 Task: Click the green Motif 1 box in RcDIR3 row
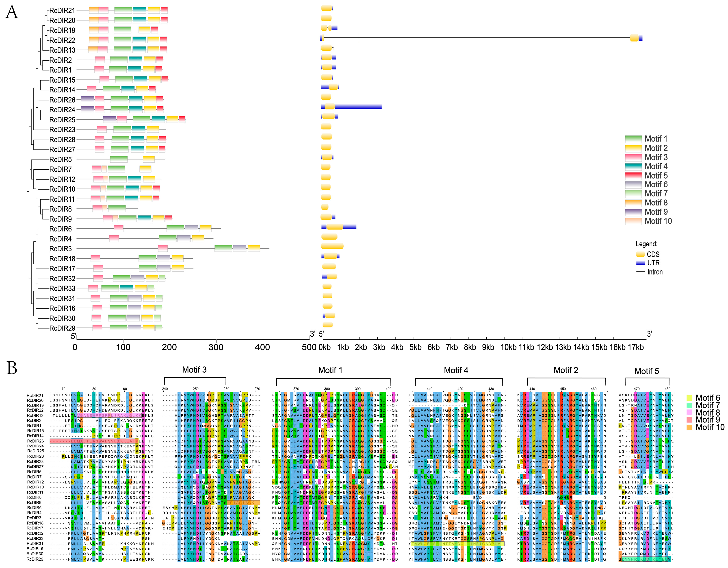tap(223, 249)
